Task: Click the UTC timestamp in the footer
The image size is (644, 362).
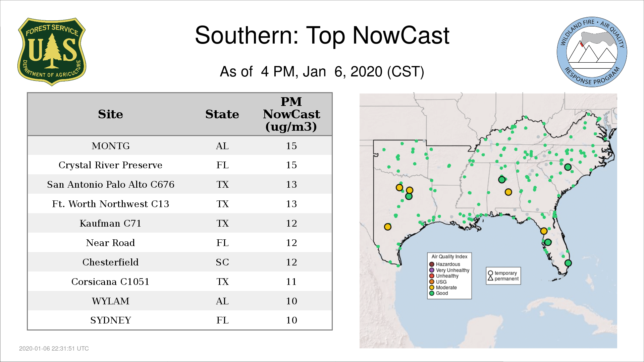Action: (54, 349)
